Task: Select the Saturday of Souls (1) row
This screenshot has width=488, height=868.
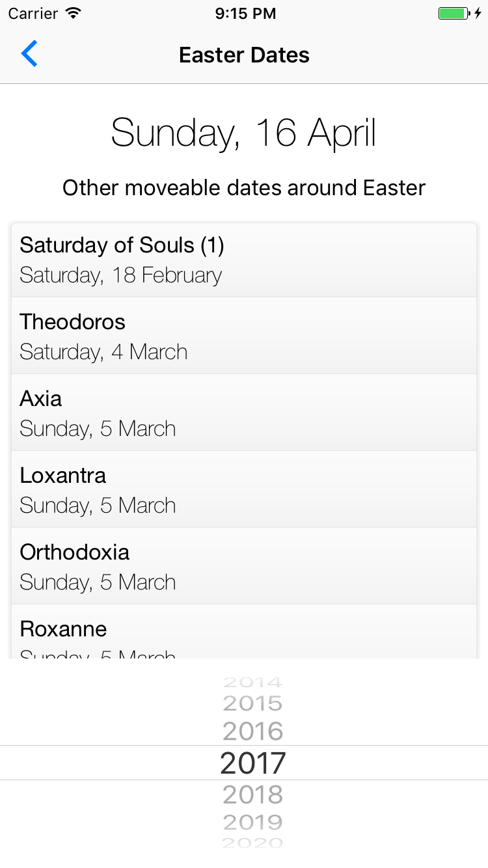Action: pyautogui.click(x=244, y=260)
